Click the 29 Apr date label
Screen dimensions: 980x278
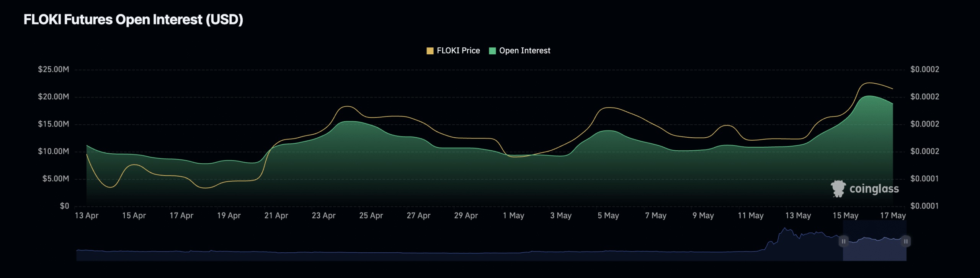(x=466, y=216)
